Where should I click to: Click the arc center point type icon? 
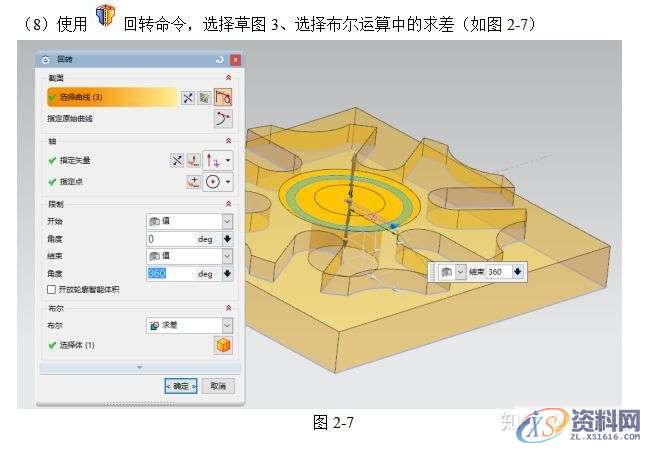click(213, 182)
